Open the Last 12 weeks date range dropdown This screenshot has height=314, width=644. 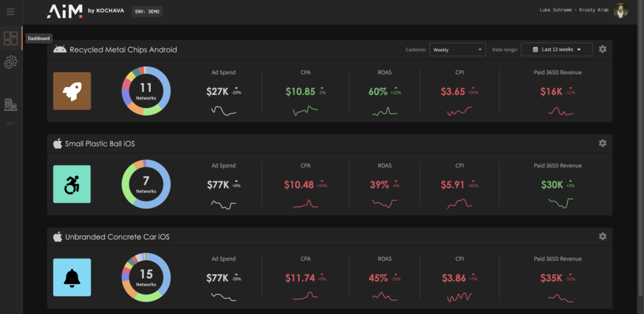tap(557, 50)
